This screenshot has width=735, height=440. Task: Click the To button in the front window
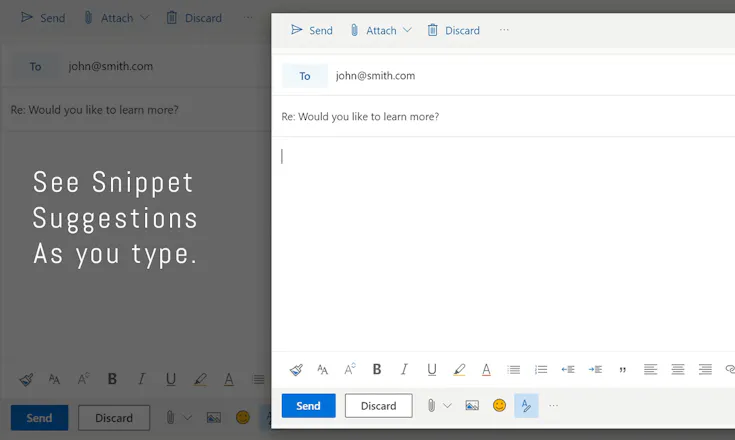(305, 76)
